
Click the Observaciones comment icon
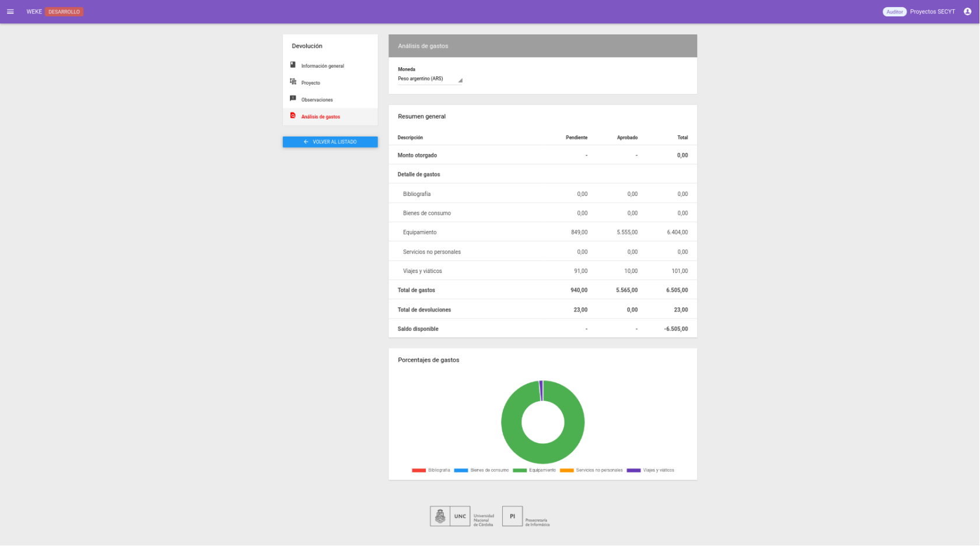(x=293, y=99)
